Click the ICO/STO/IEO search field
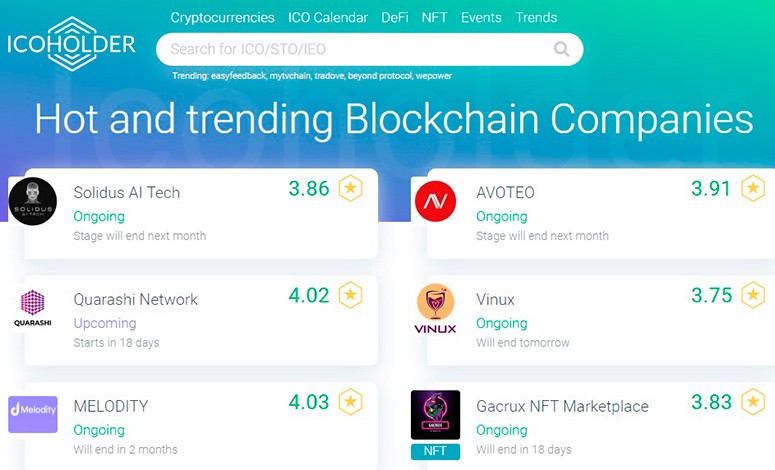The width and height of the screenshot is (775, 470). [350, 48]
